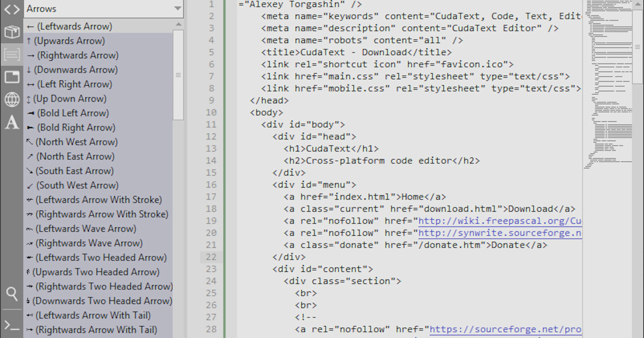This screenshot has height=338, width=644.
Task: Click line number 22 in gutter
Action: tap(211, 257)
